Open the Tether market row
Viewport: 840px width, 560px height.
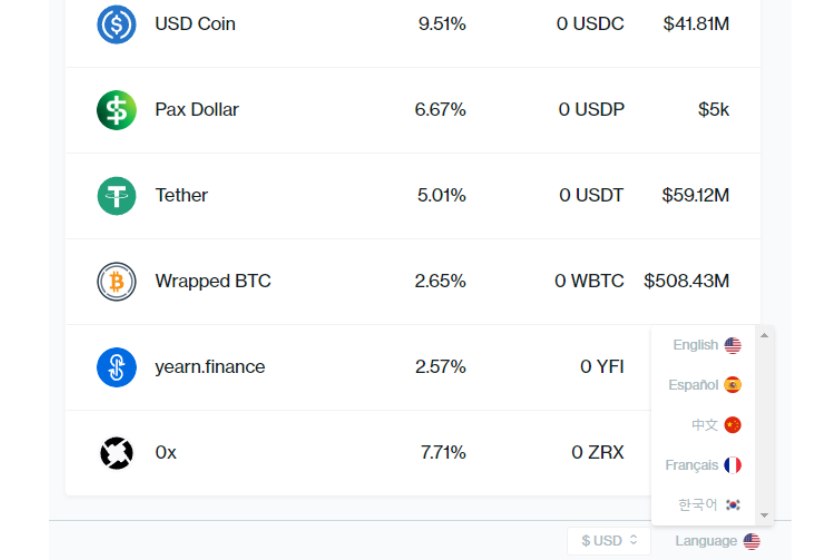click(413, 196)
